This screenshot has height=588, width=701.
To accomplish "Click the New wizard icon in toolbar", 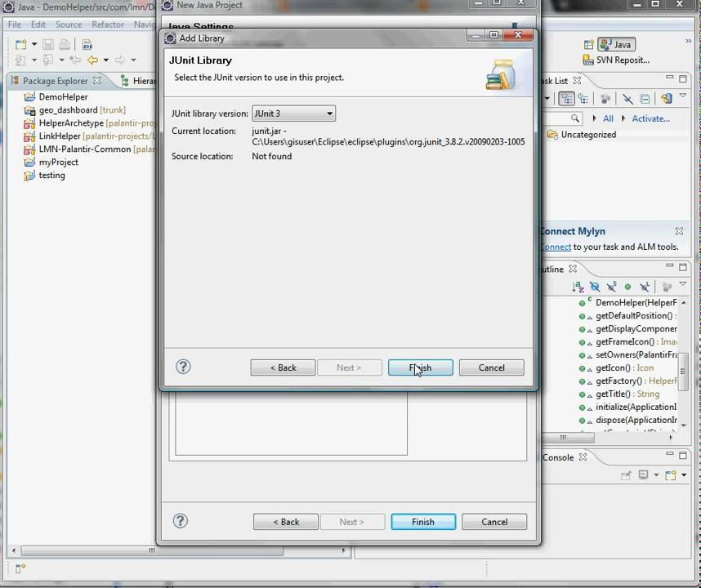I will pos(20,44).
